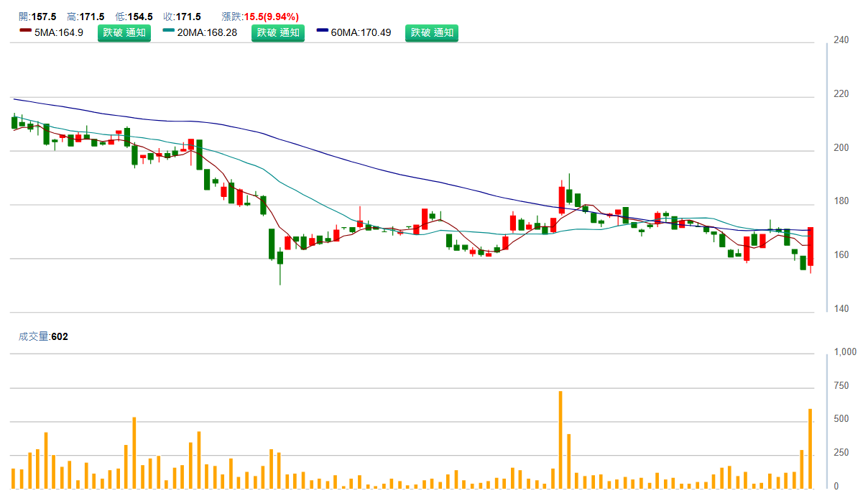868x501 pixels.
Task: Click the 跌破 通知 button beside 5MA
Action: coord(124,33)
